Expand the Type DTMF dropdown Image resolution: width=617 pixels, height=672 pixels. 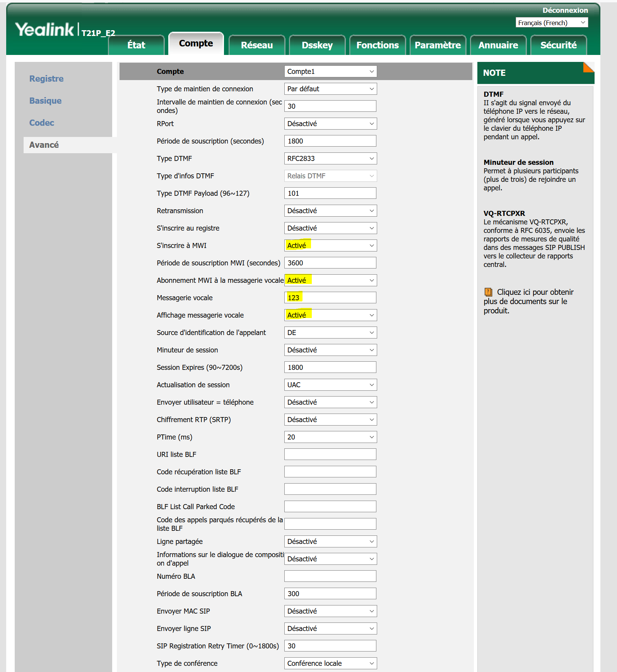(330, 159)
